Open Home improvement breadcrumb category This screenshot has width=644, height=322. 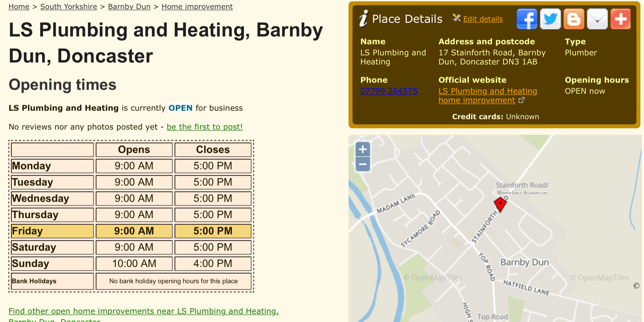pyautogui.click(x=197, y=7)
